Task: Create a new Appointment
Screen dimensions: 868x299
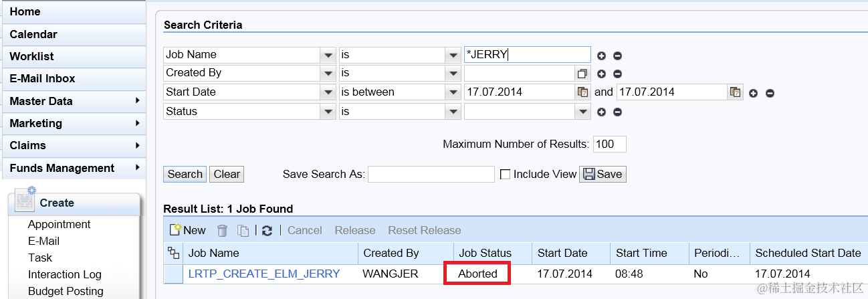Action: tap(60, 224)
